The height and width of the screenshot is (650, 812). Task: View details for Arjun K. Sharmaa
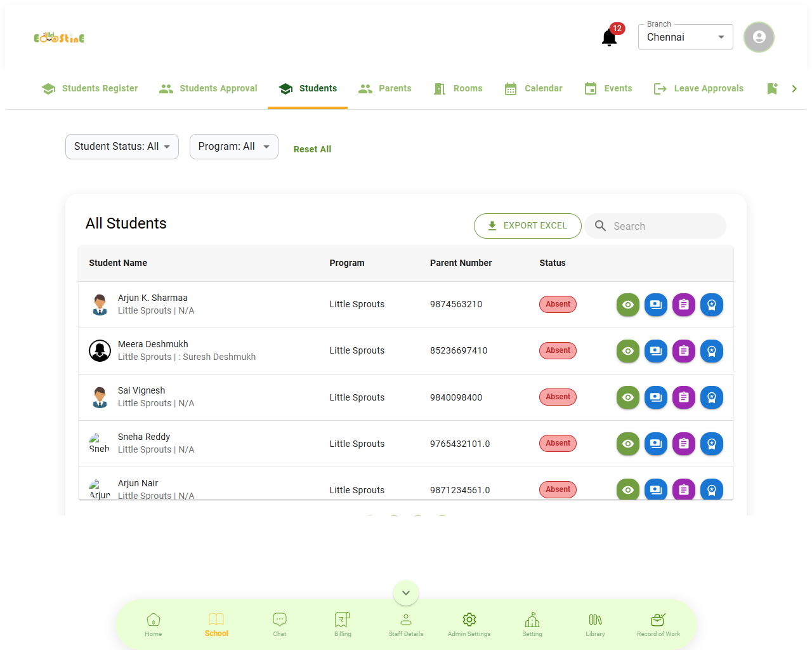628,305
